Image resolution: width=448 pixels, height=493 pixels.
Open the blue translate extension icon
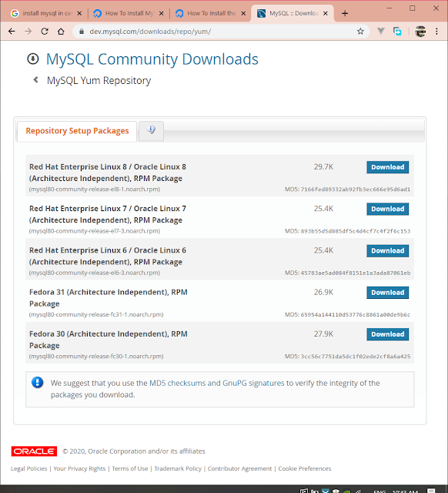click(x=397, y=31)
